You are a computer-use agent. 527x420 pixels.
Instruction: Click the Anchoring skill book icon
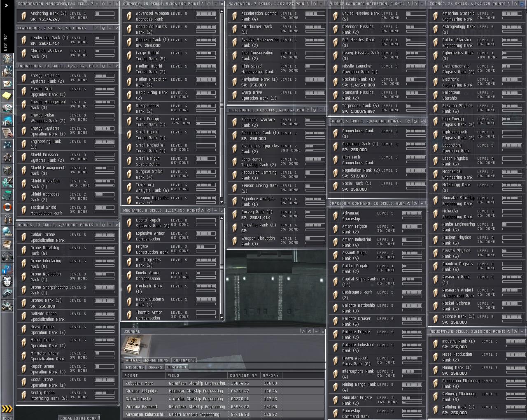point(23,16)
